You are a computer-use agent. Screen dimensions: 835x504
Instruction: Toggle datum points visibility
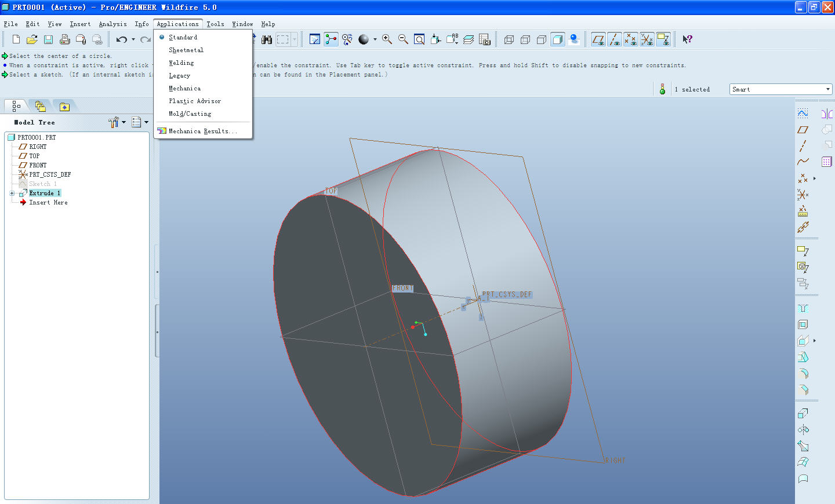click(x=631, y=39)
